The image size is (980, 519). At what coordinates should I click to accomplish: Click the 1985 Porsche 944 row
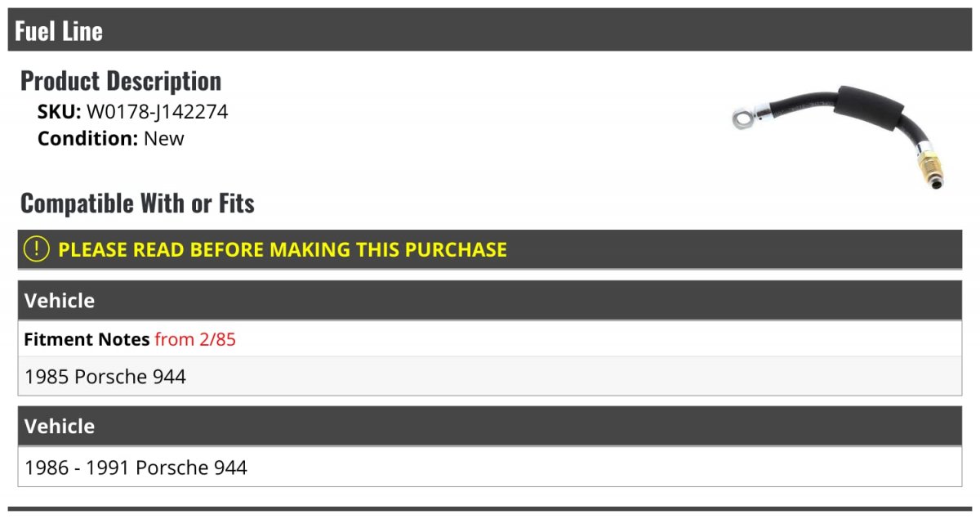pyautogui.click(x=490, y=377)
